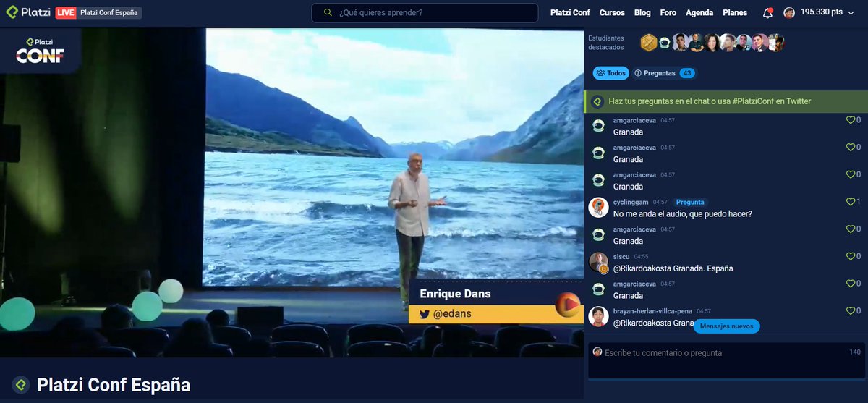Image resolution: width=868 pixels, height=403 pixels.
Task: Open brayan-herlan-villca-pena's profile avatar
Action: click(598, 316)
